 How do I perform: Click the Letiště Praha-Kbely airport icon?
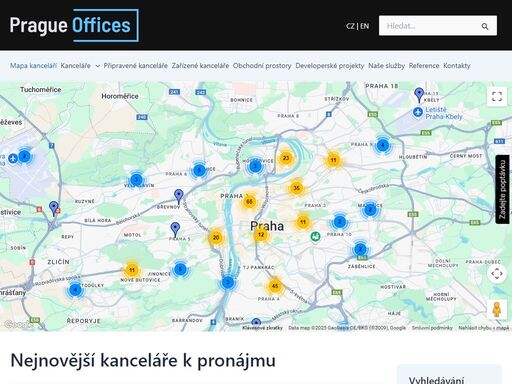(x=418, y=112)
